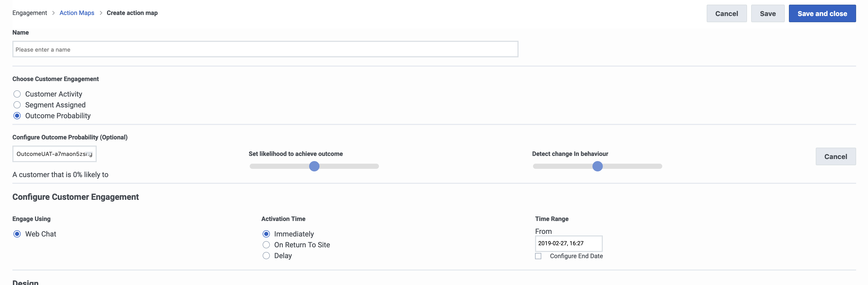Click the Engagement breadcrumb

tap(30, 13)
